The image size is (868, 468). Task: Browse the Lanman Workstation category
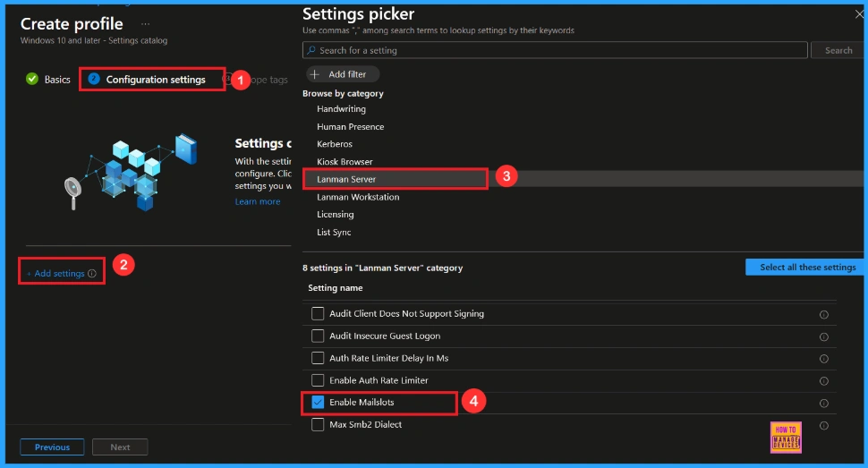[358, 197]
